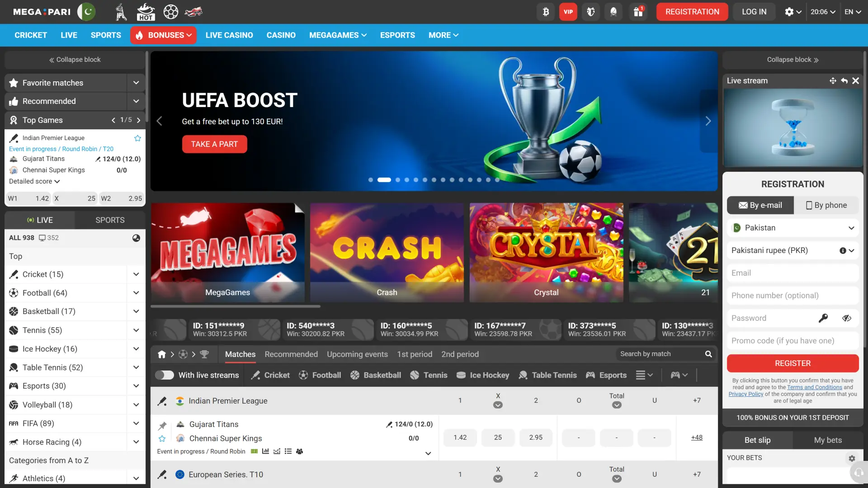The image size is (868, 488).
Task: Filter matches by Cricket icon tab
Action: [270, 375]
